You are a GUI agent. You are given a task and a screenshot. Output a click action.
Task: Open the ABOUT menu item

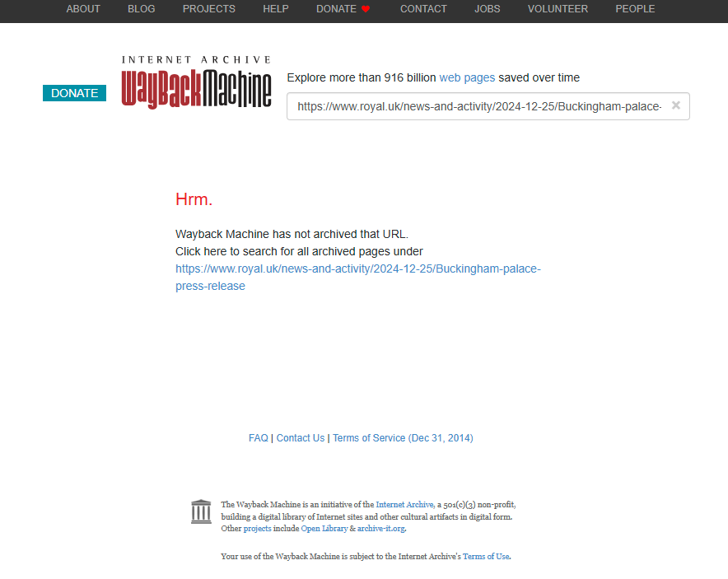[x=83, y=9]
